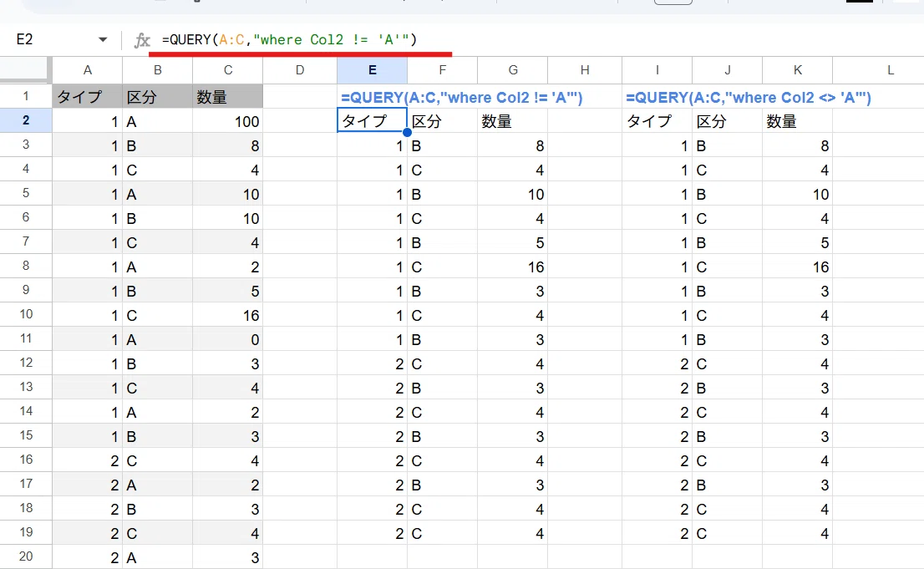Click cell F19 with value C

click(442, 533)
